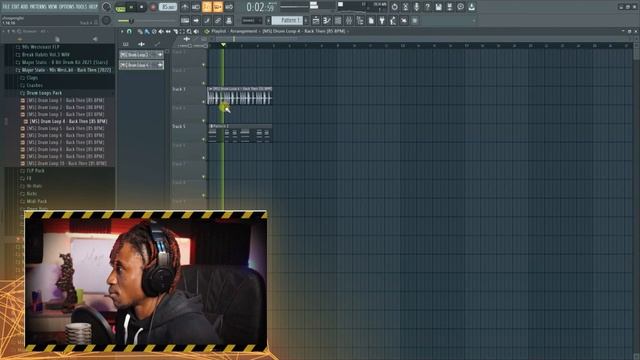
Task: Expand the Break Habits Vol.3 WAV folder
Action: [46, 54]
